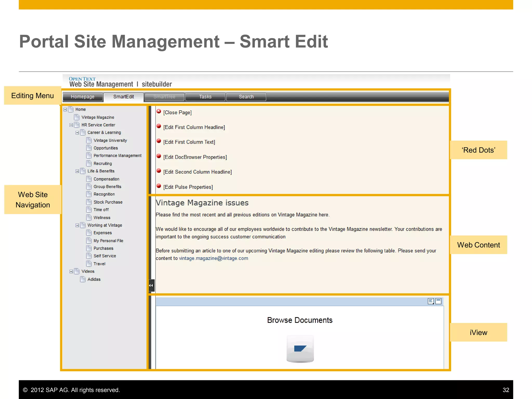Select Performance Management in the tree
The height and width of the screenshot is (399, 532).
117,156
